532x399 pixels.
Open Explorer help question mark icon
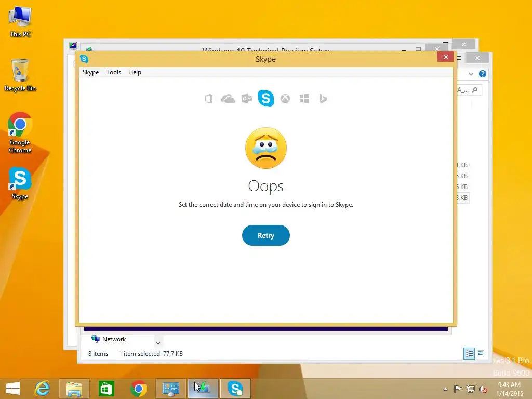coord(483,74)
